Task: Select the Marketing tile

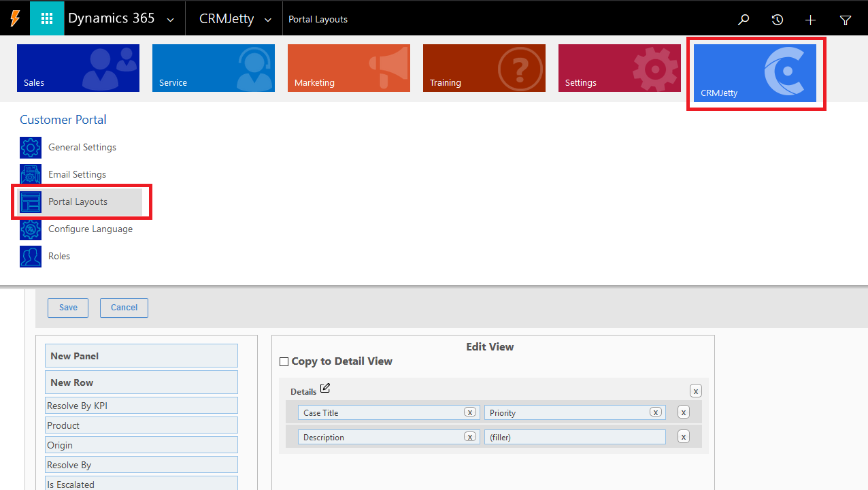Action: click(x=349, y=68)
